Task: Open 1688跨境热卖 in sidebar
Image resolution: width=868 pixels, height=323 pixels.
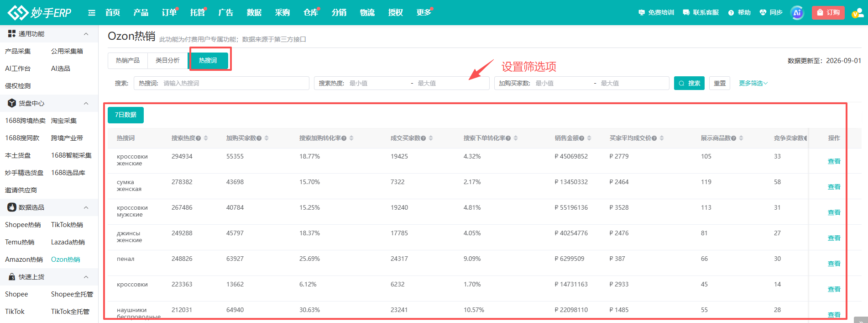Action: click(25, 121)
